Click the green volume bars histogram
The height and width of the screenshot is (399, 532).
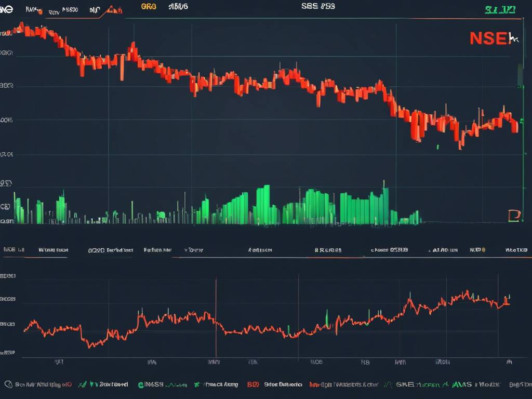[217, 205]
